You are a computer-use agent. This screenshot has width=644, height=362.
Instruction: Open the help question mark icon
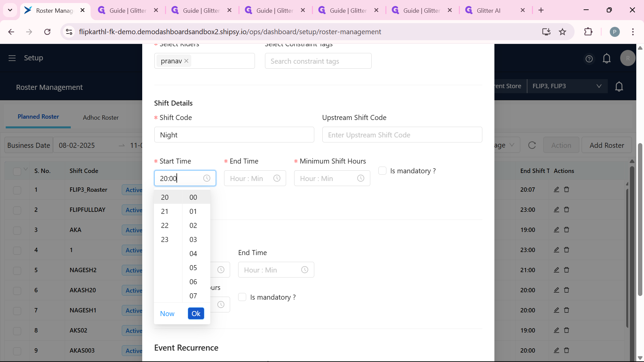tap(589, 59)
